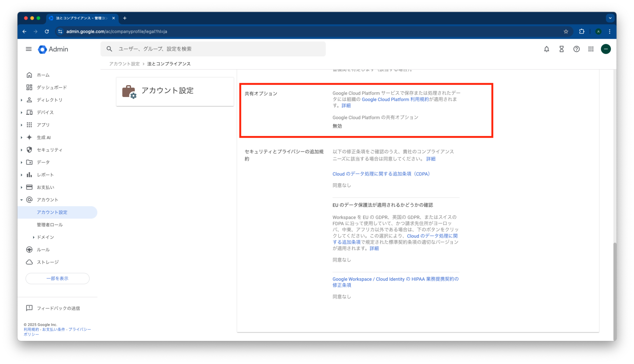Open the Chrome three-dot menu
This screenshot has height=364, width=634.
coord(610,32)
